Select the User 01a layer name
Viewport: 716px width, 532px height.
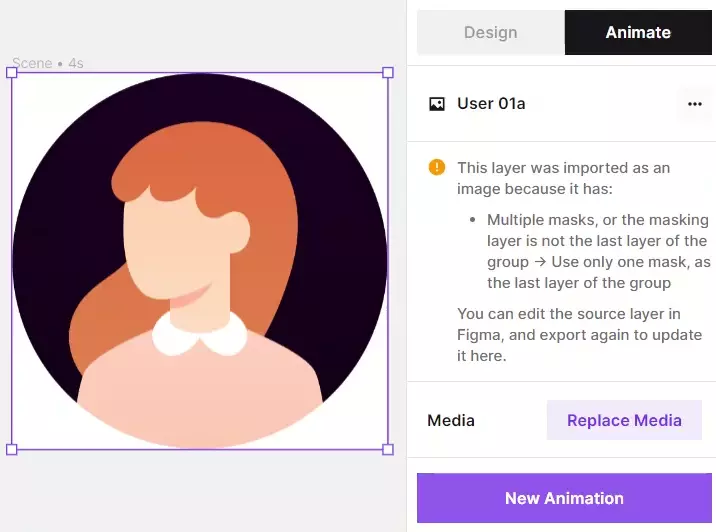click(x=491, y=104)
